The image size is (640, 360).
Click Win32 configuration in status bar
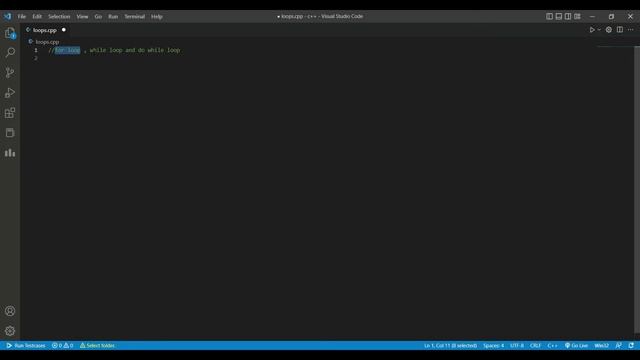601,346
